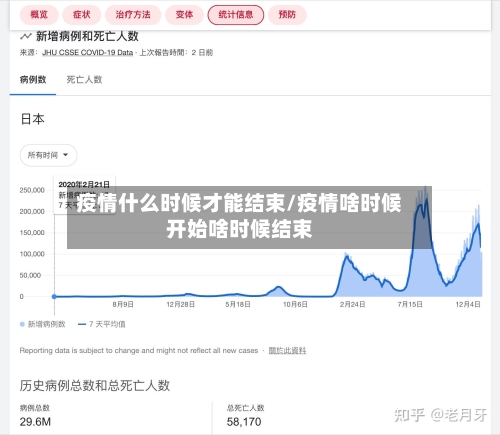Screen dimensions: 500x435
Task: Switch to the 变体 variants chip
Action: pos(184,15)
